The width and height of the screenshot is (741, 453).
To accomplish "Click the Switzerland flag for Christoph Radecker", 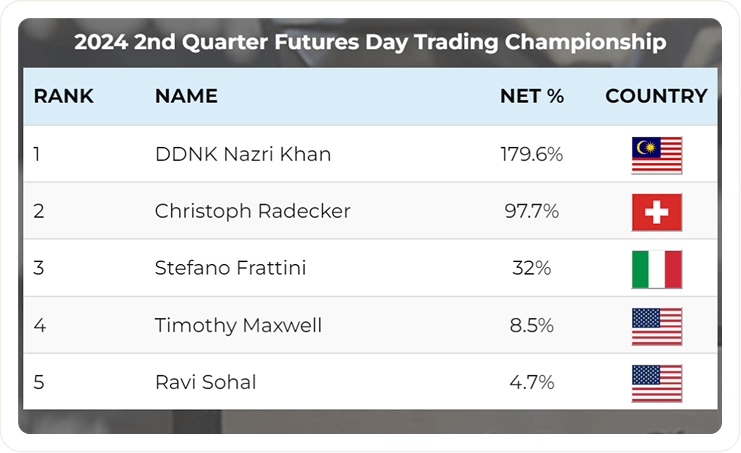I will (x=656, y=212).
